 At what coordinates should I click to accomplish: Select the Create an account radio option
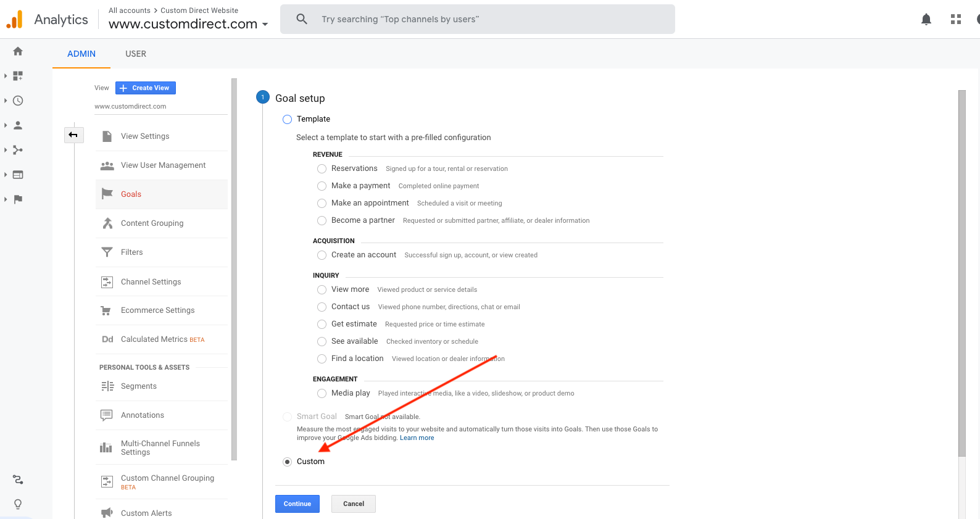[322, 255]
